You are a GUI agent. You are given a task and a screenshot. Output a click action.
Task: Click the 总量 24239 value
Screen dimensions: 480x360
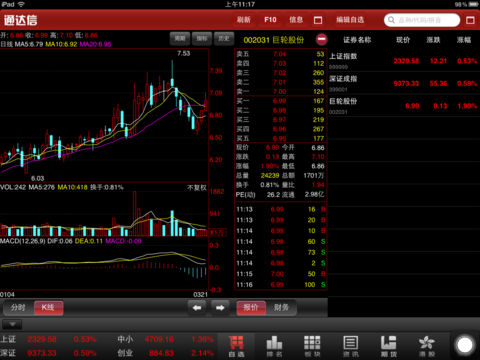point(270,175)
